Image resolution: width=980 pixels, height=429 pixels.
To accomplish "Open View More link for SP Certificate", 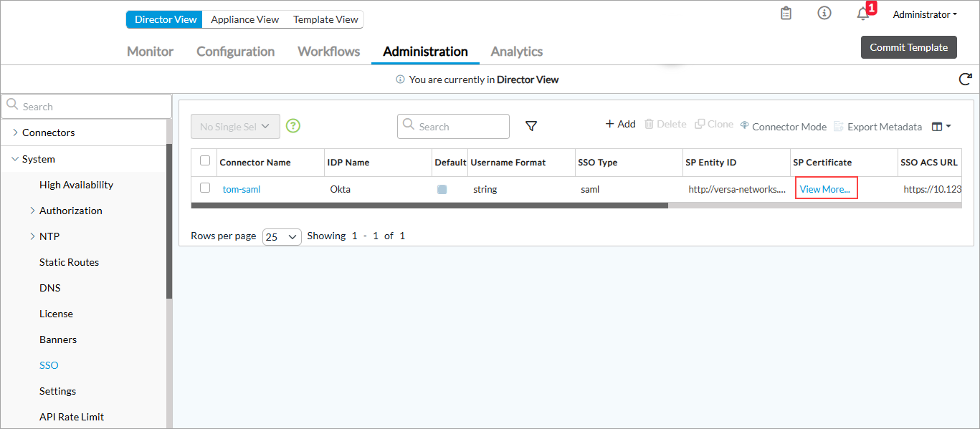I will tap(825, 189).
